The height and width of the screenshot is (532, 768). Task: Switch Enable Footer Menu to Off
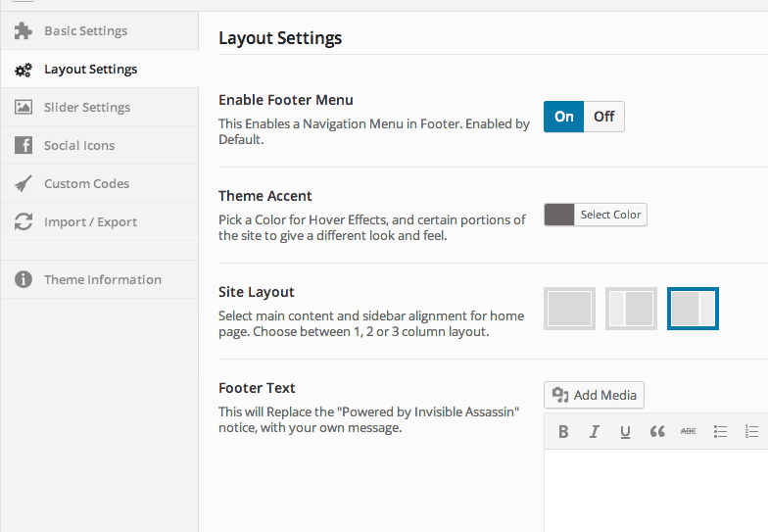(x=603, y=117)
